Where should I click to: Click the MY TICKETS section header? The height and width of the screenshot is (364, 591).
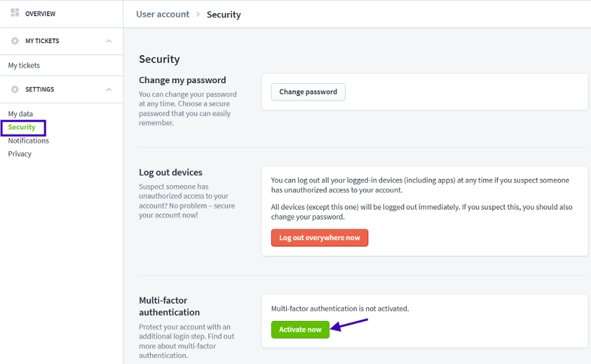[x=42, y=41]
